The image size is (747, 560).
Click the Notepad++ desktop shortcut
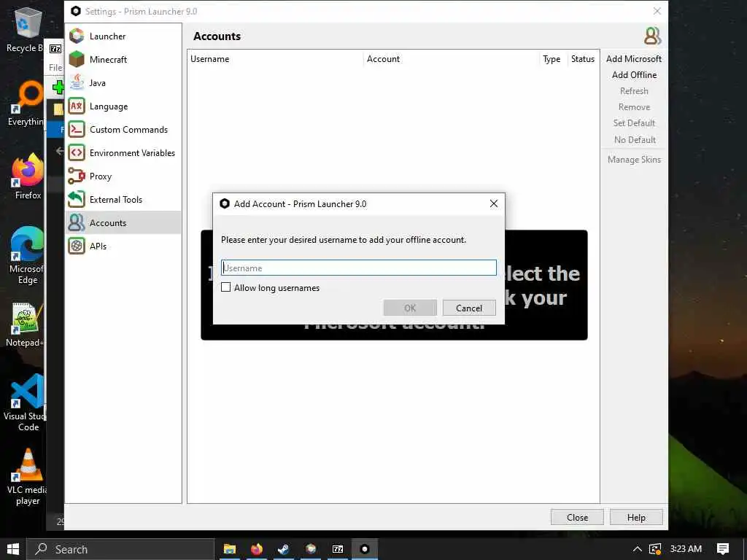[x=25, y=324]
